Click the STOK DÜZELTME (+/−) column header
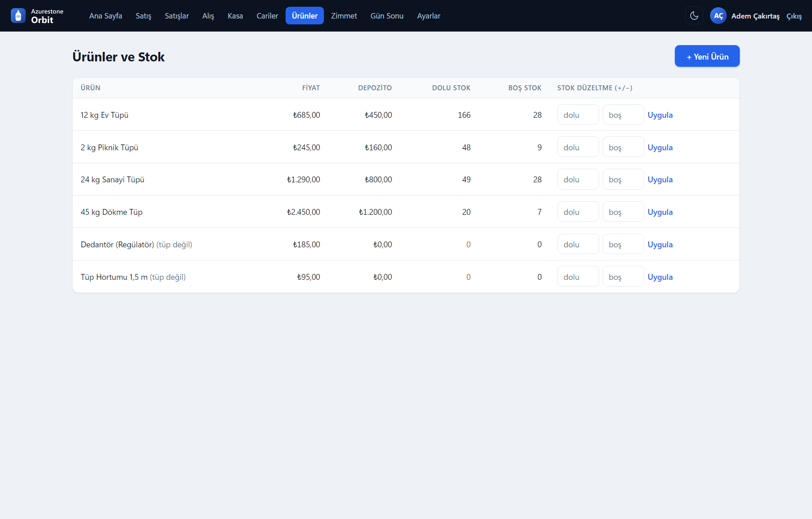812x519 pixels. (595, 88)
